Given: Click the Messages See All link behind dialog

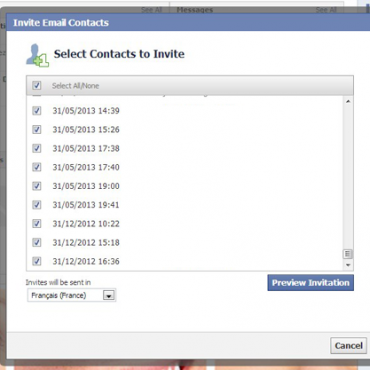Looking at the screenshot, I should coord(326,10).
